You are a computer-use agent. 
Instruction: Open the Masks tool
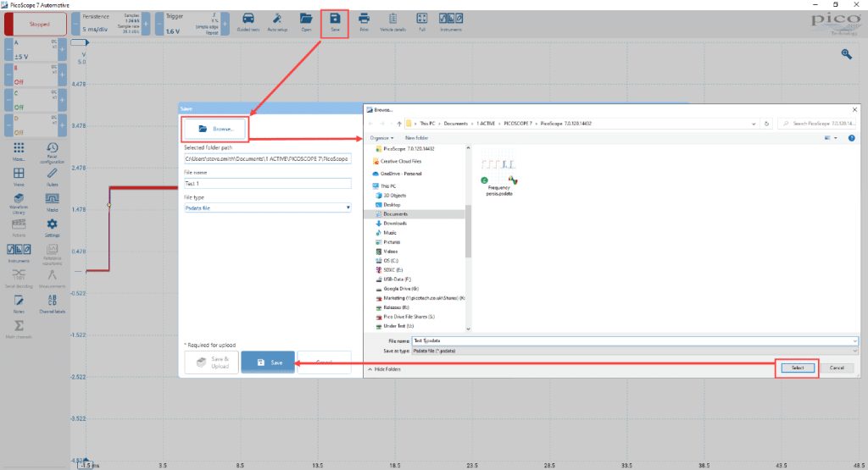click(x=52, y=202)
